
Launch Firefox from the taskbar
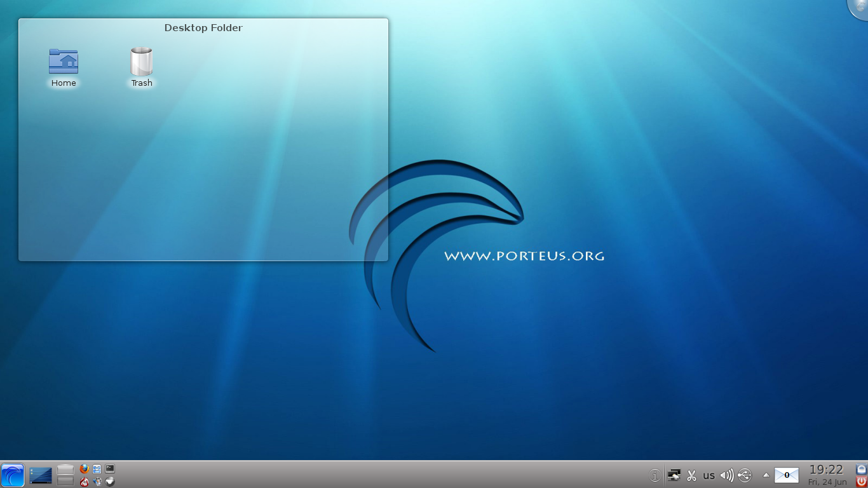tap(85, 469)
